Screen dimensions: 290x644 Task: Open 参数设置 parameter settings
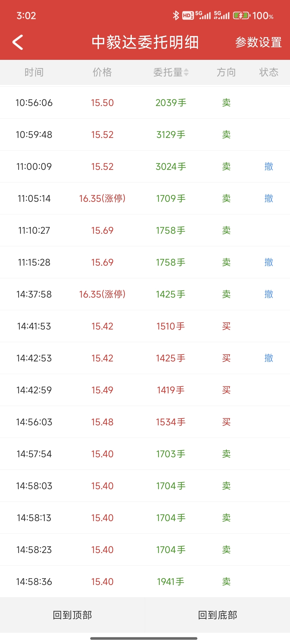[x=258, y=42]
